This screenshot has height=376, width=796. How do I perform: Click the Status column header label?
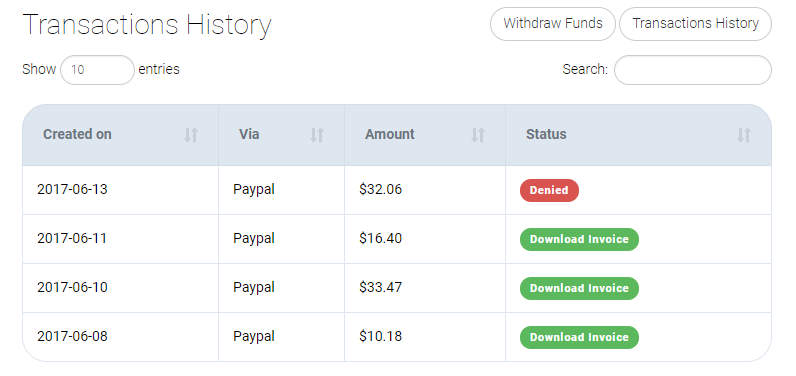(546, 134)
